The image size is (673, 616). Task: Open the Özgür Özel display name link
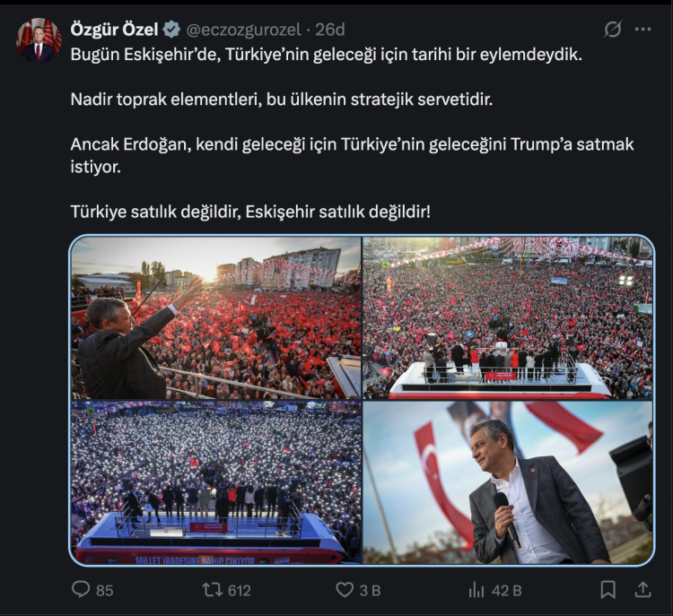point(114,30)
